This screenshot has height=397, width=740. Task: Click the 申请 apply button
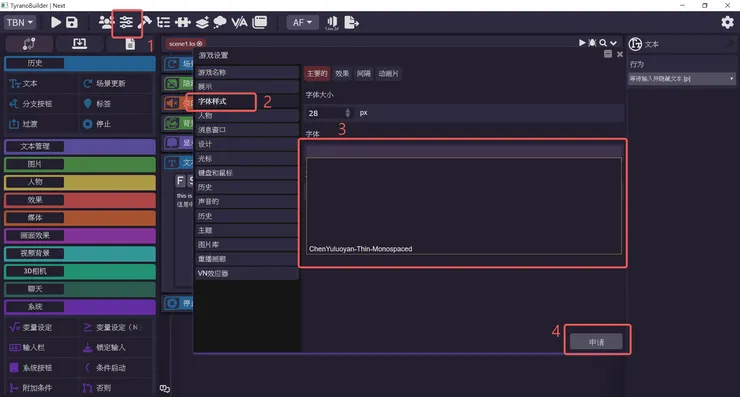coord(596,342)
